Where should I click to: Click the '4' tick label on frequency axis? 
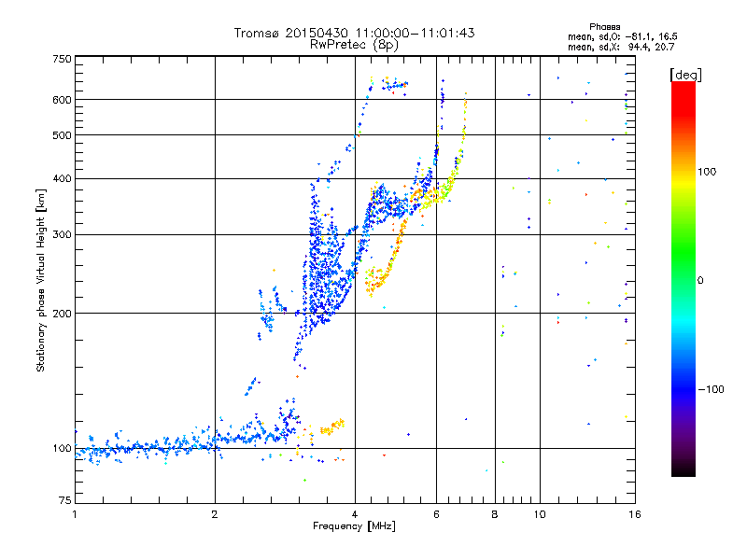pyautogui.click(x=355, y=514)
